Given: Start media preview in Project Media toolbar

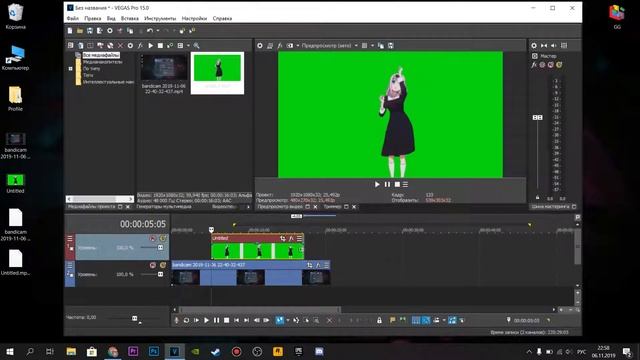Looking at the screenshot, I should pos(150,46).
